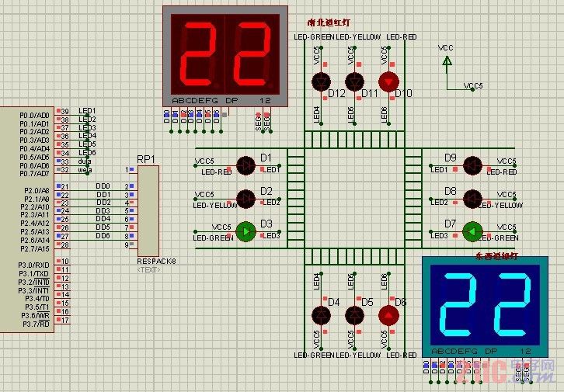Viewport: 564px width, 392px height.
Task: Click the VCC5 label at the power terminal
Action: click(473, 86)
